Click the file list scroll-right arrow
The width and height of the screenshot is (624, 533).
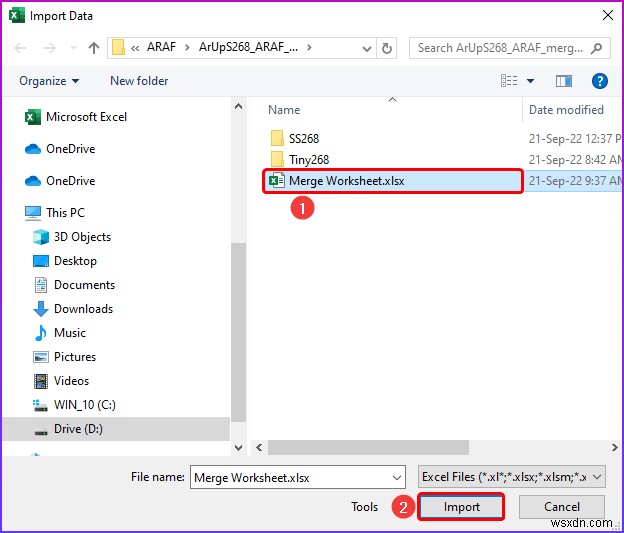pyautogui.click(x=614, y=447)
